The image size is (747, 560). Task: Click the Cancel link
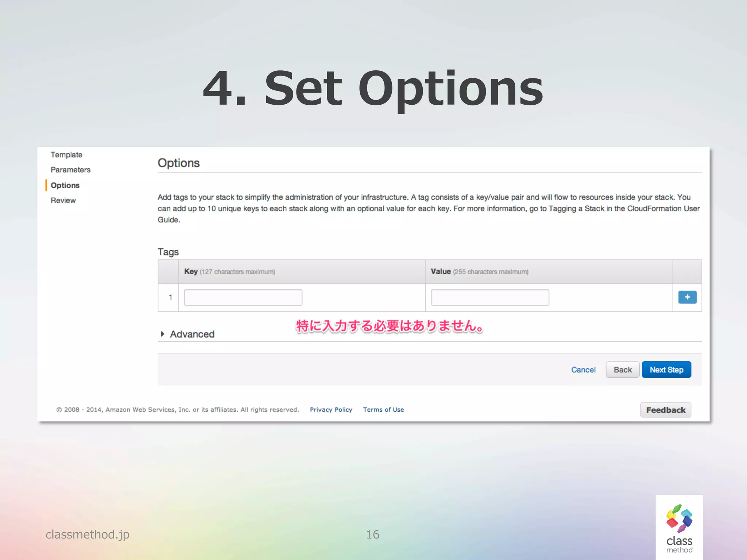tap(583, 370)
